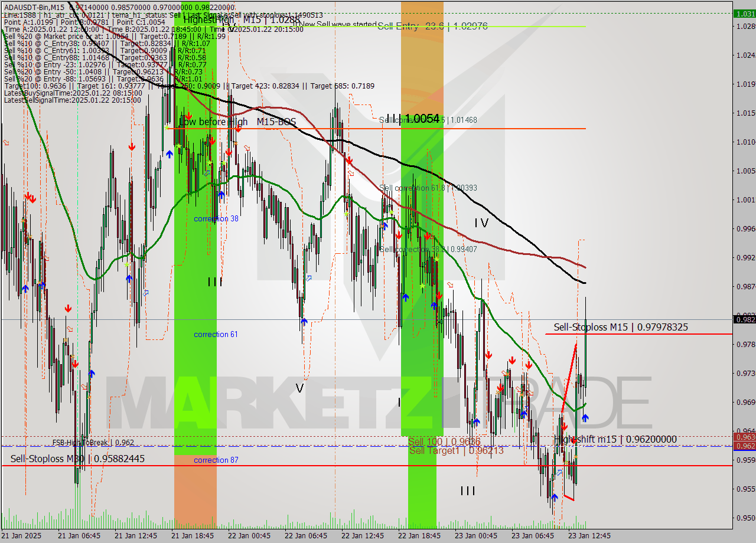756x543 pixels.
Task: Click the Sell correction 61.8 | 1.00393 label
Action: tap(428, 188)
